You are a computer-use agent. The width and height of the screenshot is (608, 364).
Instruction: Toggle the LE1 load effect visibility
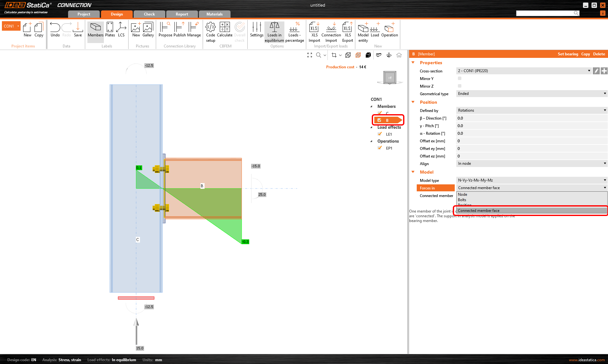[380, 134]
